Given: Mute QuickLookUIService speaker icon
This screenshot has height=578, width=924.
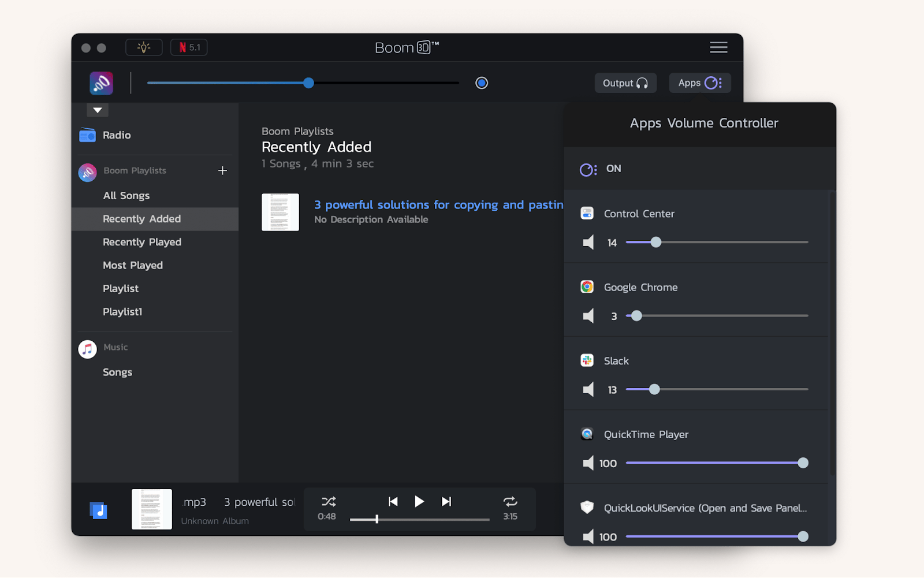Looking at the screenshot, I should pos(588,537).
